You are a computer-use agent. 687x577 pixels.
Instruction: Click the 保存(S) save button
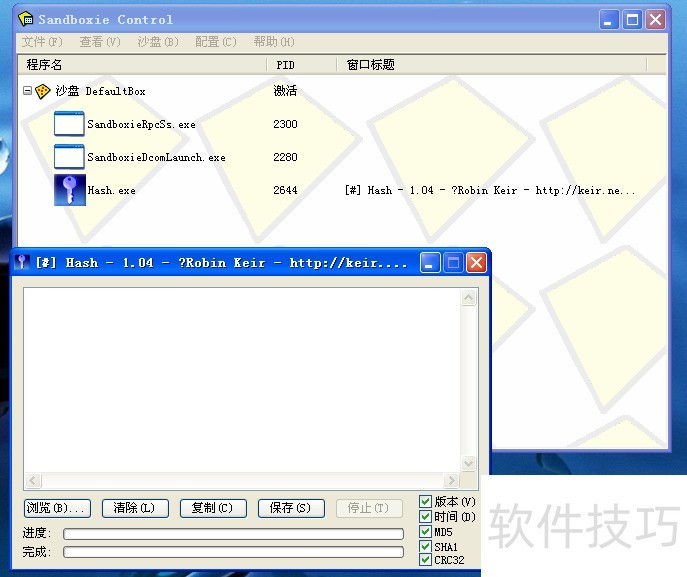pos(291,508)
